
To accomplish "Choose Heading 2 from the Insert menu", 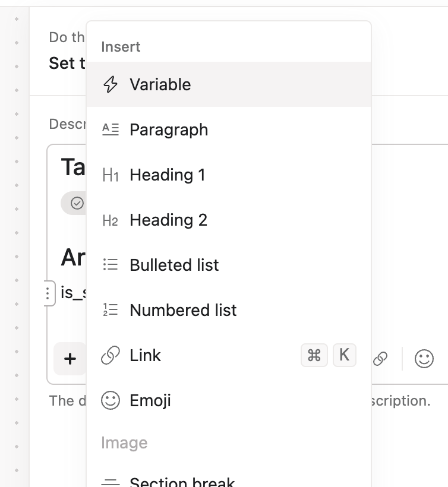I will coord(168,220).
